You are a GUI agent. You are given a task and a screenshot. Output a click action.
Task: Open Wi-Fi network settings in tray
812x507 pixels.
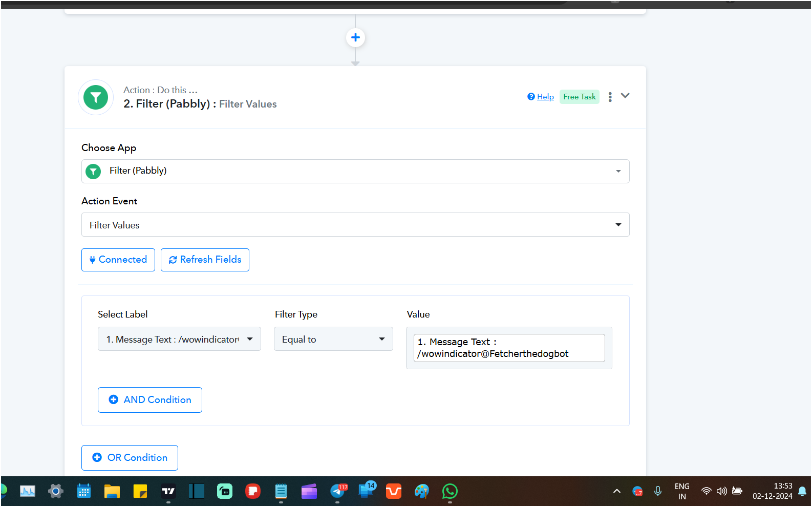[706, 492]
